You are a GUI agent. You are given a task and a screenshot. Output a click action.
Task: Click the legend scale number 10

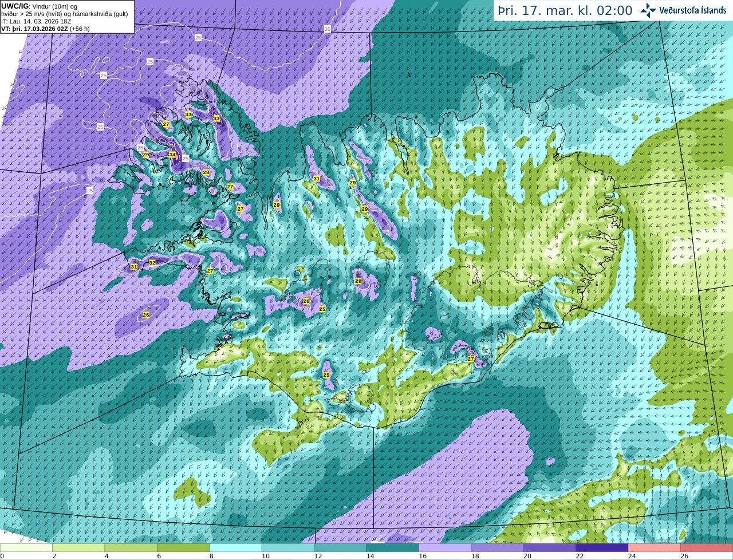click(x=265, y=556)
